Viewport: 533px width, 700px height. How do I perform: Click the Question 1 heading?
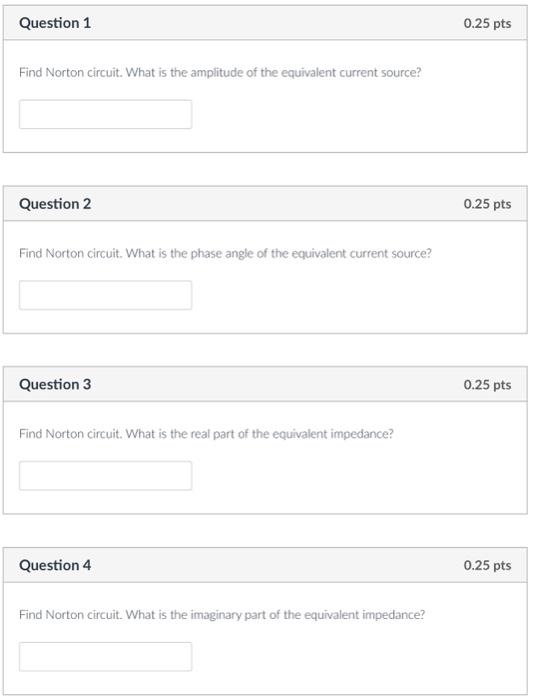coord(55,23)
